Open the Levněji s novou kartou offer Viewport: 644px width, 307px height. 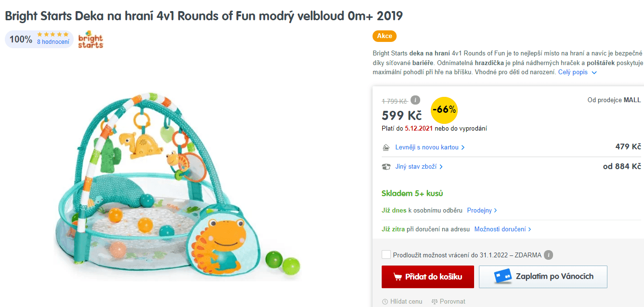pyautogui.click(x=430, y=147)
